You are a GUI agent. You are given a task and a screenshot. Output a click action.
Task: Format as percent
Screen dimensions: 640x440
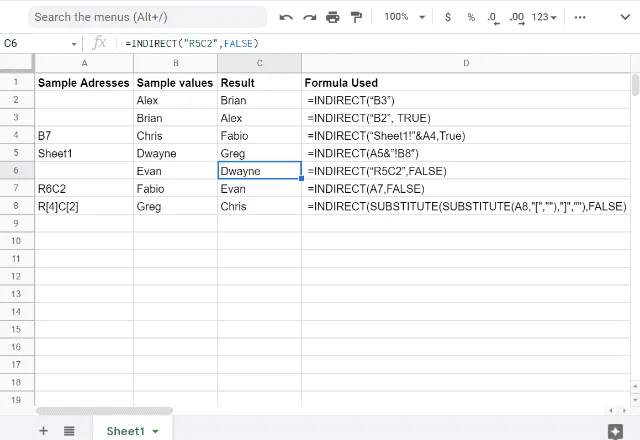[471, 17]
